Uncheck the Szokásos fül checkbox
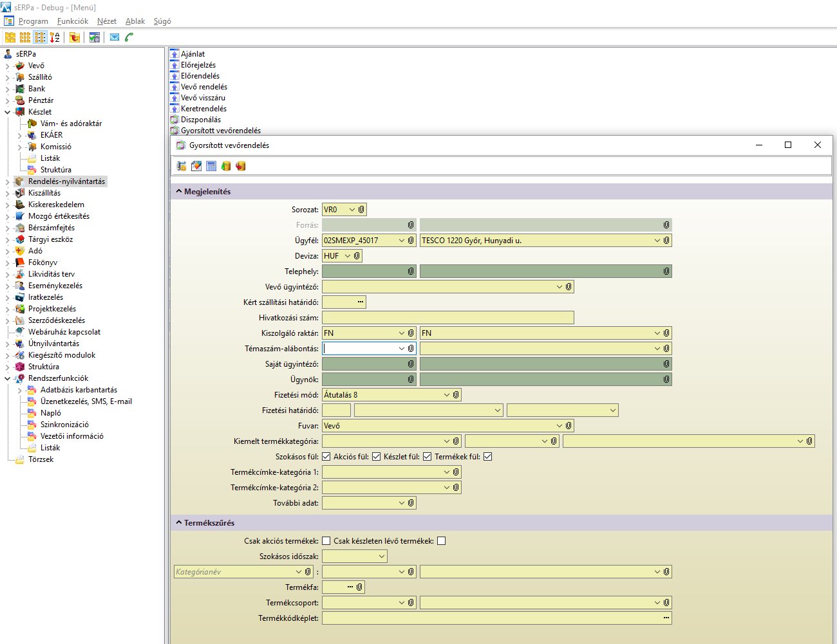The width and height of the screenshot is (837, 644). [x=326, y=457]
